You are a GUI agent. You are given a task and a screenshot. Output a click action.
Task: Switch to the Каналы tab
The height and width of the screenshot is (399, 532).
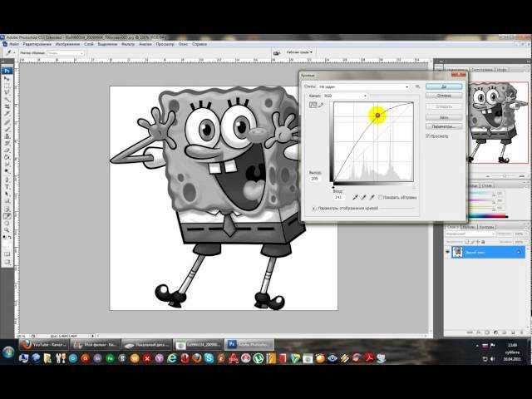(x=468, y=227)
